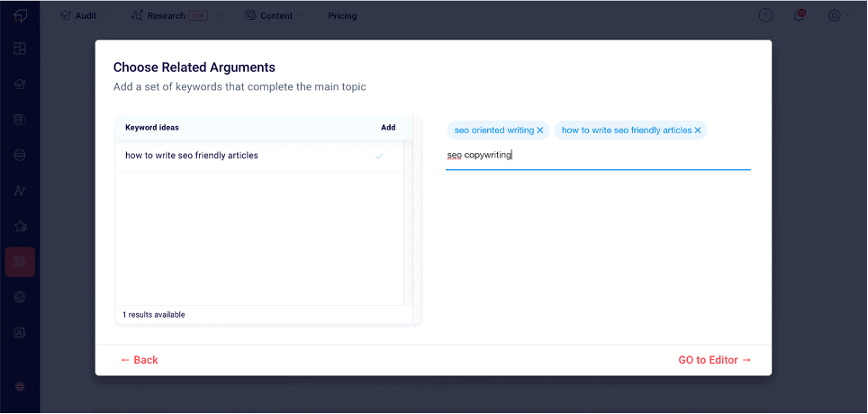Click the target icon in the sidebar
868x414 pixels.
point(20,297)
